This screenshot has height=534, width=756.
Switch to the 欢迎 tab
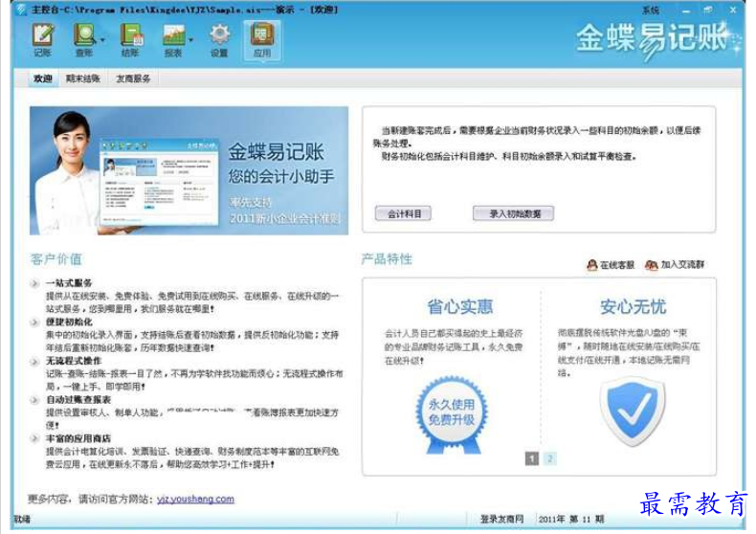pos(42,78)
